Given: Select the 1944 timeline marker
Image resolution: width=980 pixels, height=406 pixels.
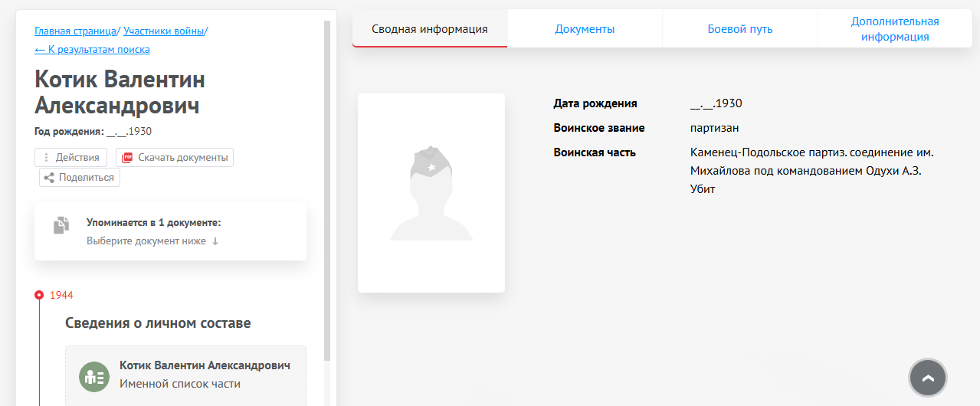Looking at the screenshot, I should click(39, 295).
